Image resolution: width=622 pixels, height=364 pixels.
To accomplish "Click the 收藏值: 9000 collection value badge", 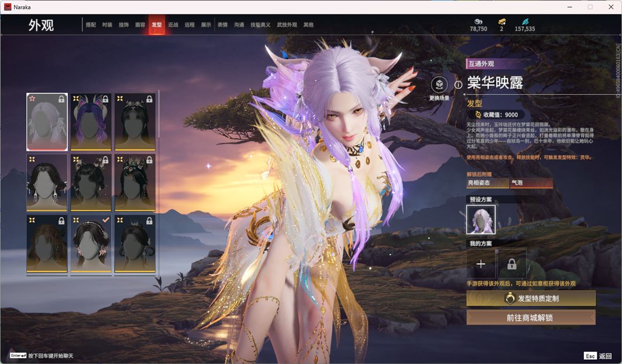I will point(497,115).
